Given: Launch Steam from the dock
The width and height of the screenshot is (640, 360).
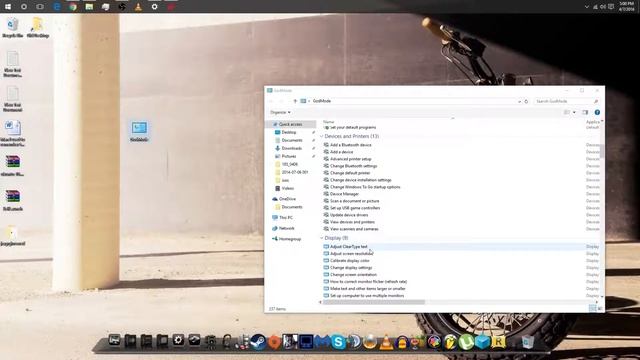Looking at the screenshot, I should point(258,342).
